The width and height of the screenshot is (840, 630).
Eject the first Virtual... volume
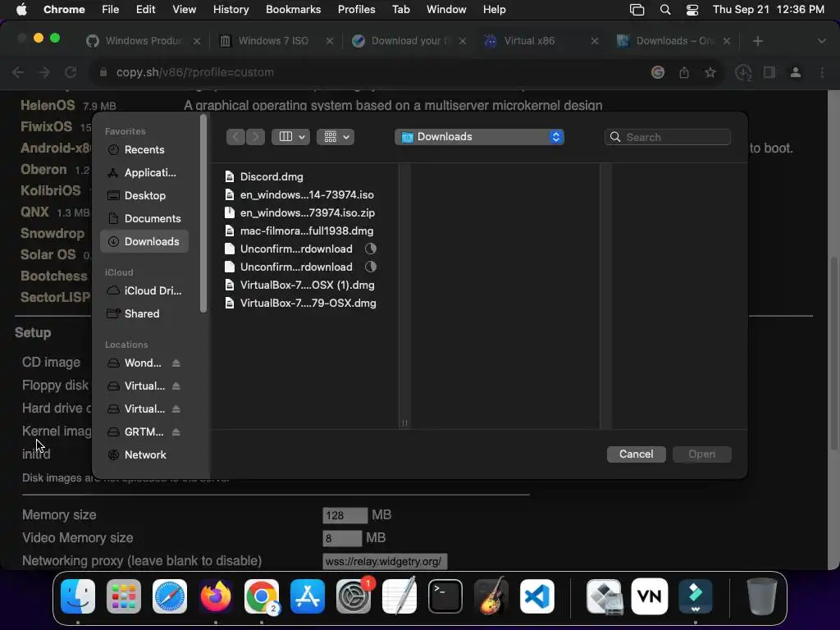(176, 386)
